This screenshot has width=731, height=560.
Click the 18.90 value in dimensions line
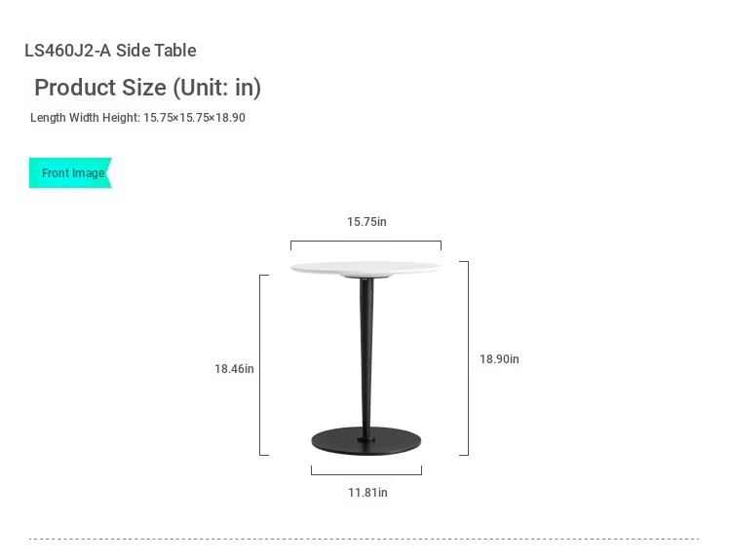pos(230,118)
